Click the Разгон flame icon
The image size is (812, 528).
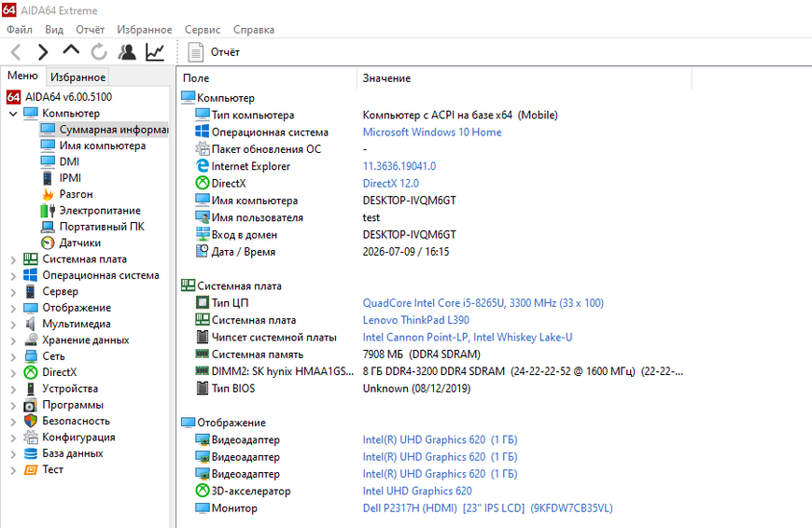pyautogui.click(x=48, y=194)
